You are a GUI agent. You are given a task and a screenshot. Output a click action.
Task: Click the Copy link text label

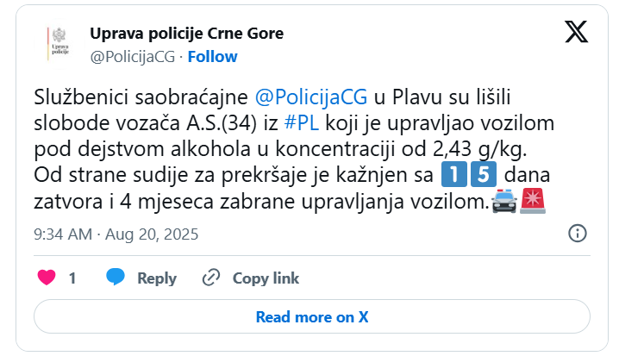(266, 278)
